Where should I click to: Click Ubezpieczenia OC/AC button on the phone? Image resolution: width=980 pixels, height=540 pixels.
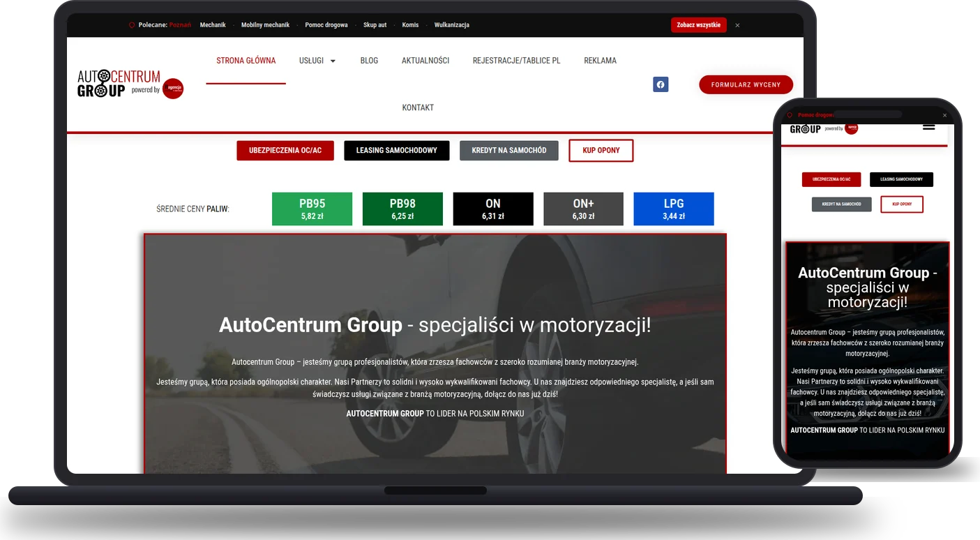click(831, 179)
